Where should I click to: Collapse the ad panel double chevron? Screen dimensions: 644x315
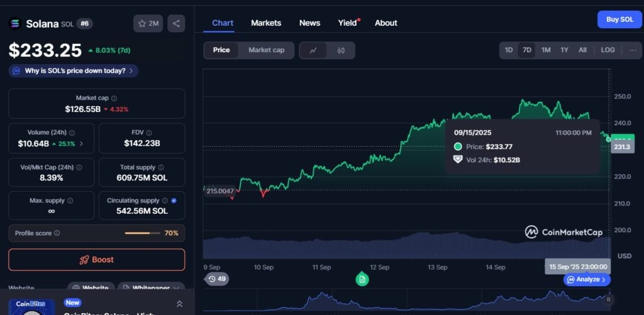pos(179,304)
